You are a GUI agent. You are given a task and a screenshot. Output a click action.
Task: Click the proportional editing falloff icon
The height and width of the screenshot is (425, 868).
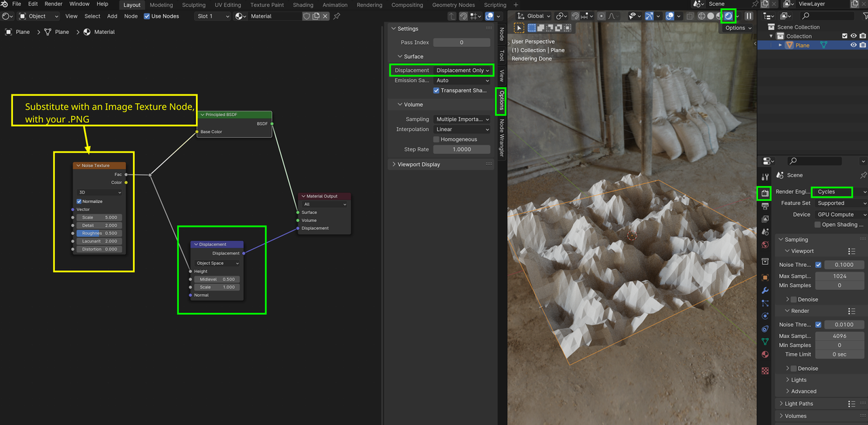(x=612, y=16)
